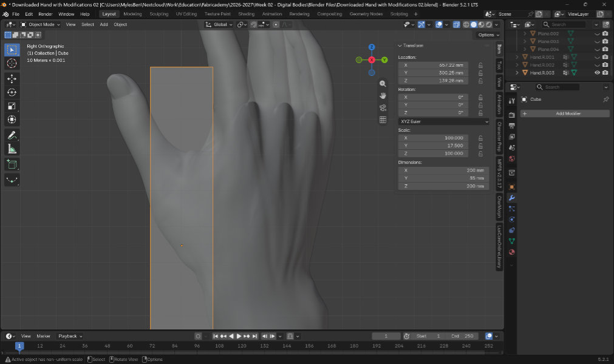This screenshot has width=614, height=364.
Task: Toggle show overlays button
Action: click(439, 24)
